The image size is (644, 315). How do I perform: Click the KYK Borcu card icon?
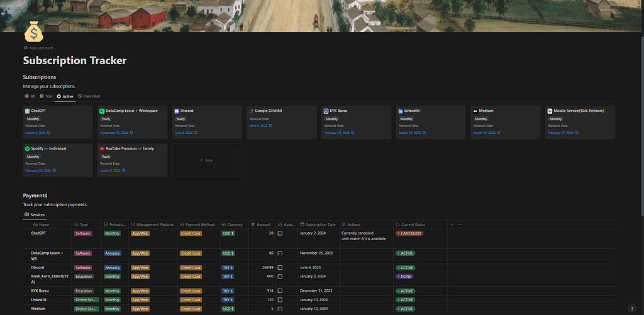326,111
